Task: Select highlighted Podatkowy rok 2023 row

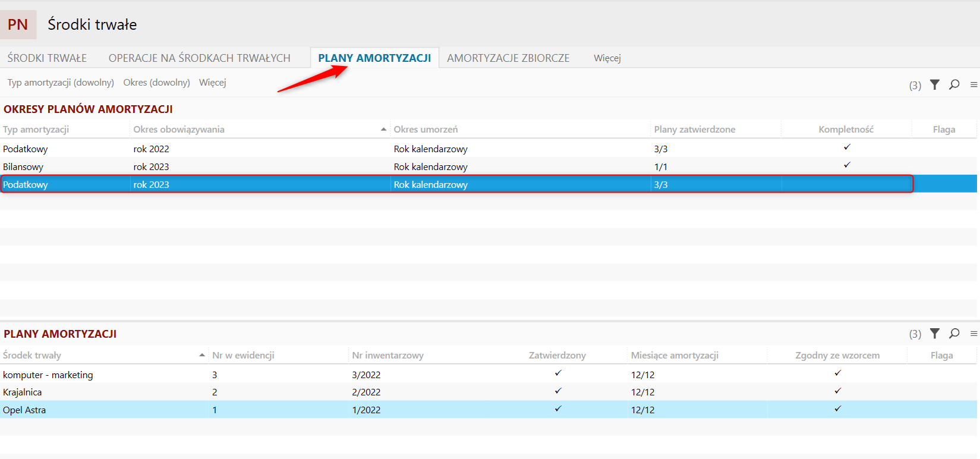Action: click(489, 184)
